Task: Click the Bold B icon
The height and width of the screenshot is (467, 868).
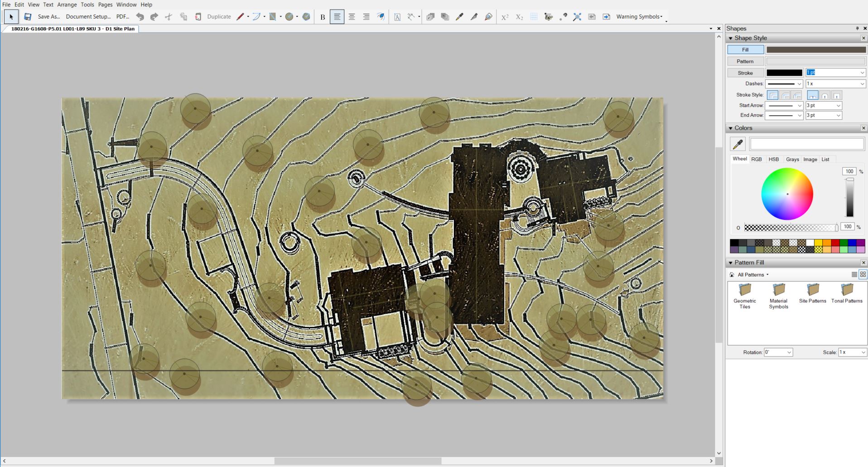Action: 323,17
